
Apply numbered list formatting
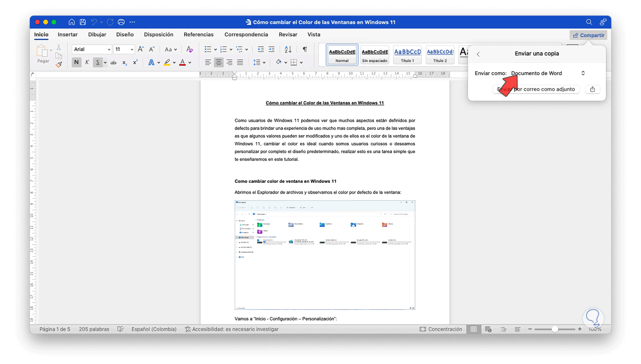click(223, 49)
